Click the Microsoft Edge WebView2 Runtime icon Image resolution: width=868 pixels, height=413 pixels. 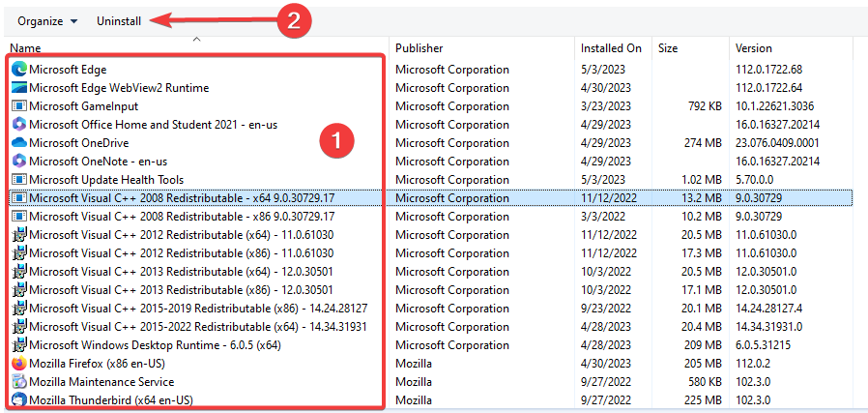[18, 88]
